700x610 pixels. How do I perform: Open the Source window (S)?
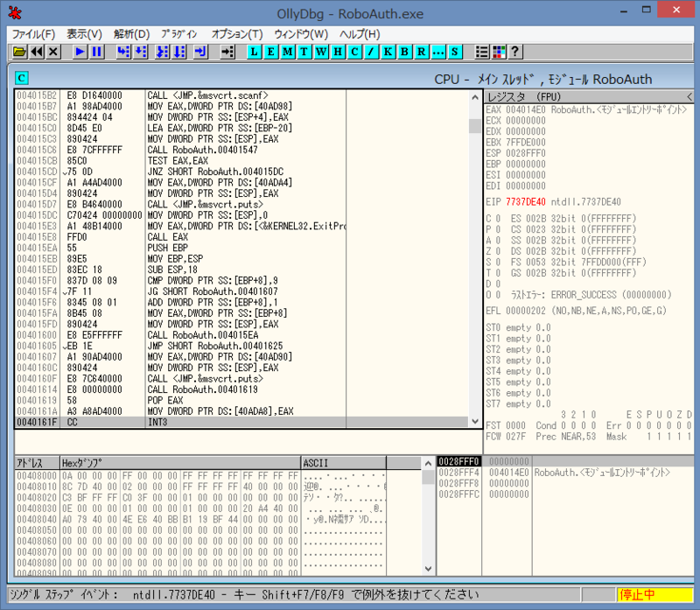point(455,52)
